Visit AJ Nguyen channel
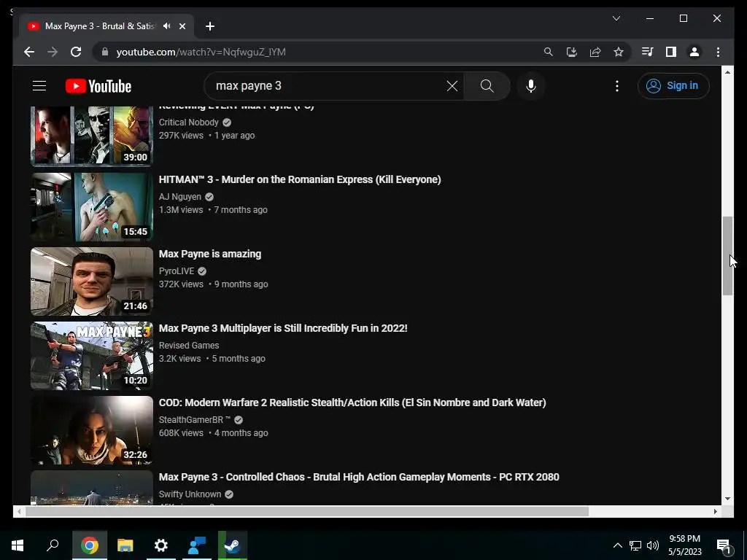 (180, 197)
